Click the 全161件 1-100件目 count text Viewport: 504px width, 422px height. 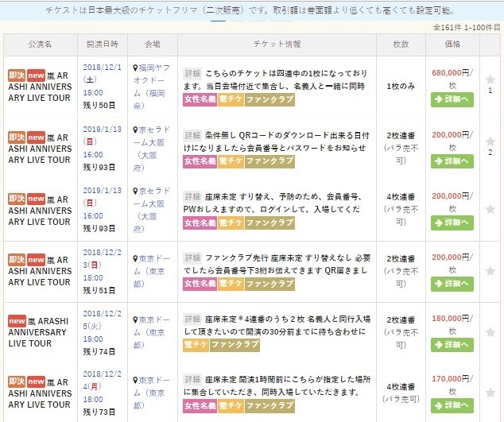[x=467, y=28]
